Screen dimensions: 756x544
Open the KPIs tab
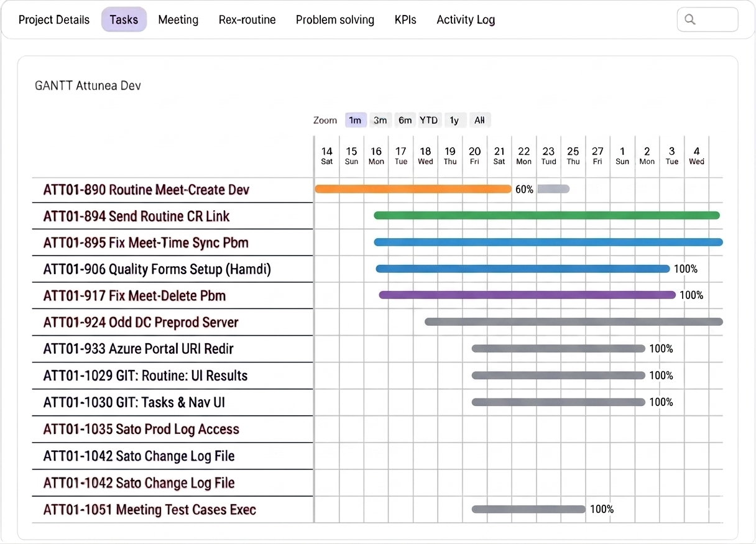[405, 19]
